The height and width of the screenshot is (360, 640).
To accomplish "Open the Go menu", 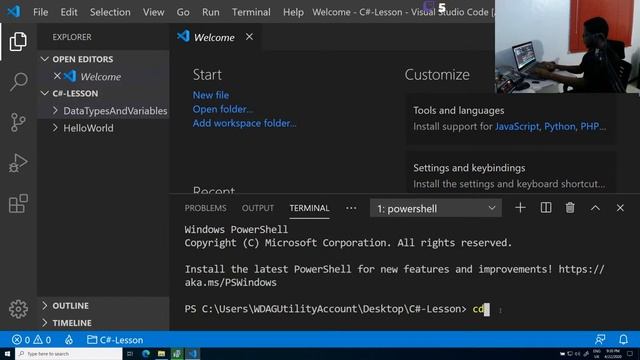I will (183, 12).
